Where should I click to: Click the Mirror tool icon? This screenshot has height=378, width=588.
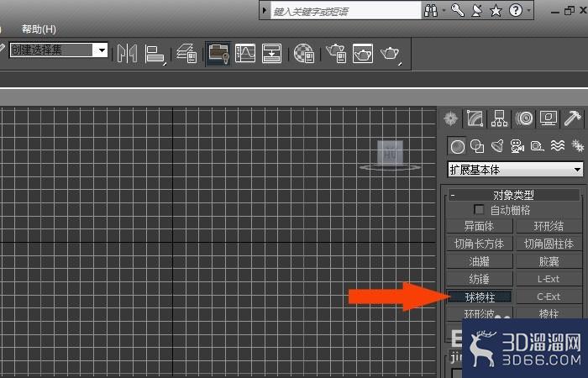tap(127, 54)
